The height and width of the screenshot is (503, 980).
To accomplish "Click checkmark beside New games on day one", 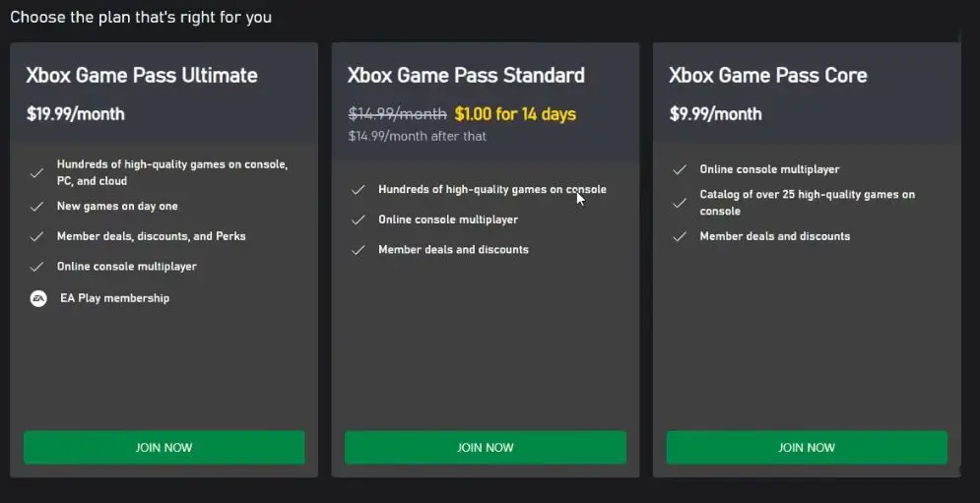I will click(x=36, y=206).
